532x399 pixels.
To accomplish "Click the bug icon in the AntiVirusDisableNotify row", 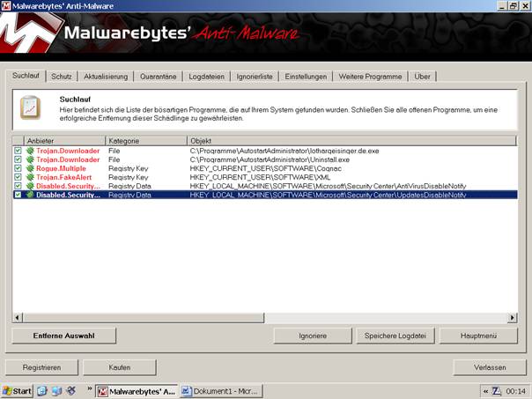I will click(30, 186).
